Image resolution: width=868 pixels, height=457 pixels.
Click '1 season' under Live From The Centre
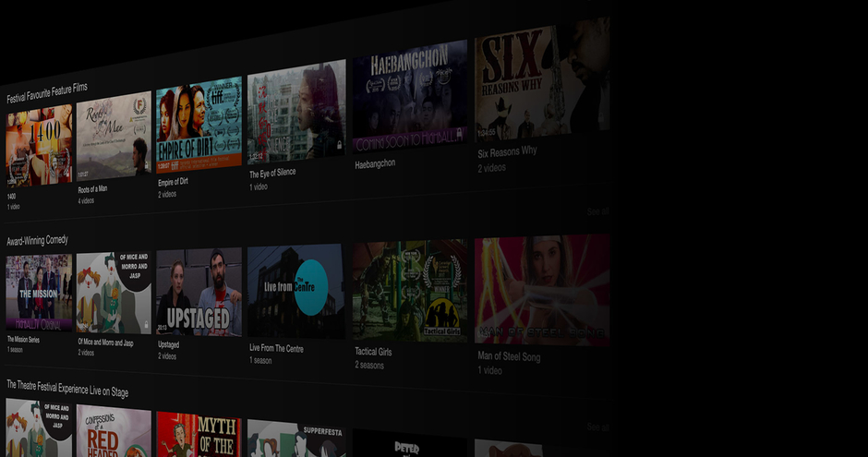260,360
